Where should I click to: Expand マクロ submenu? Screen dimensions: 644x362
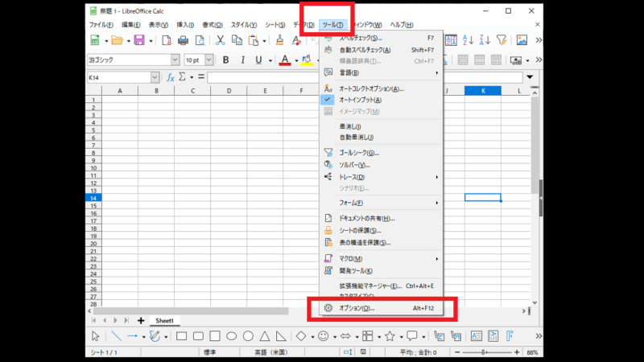pos(381,258)
